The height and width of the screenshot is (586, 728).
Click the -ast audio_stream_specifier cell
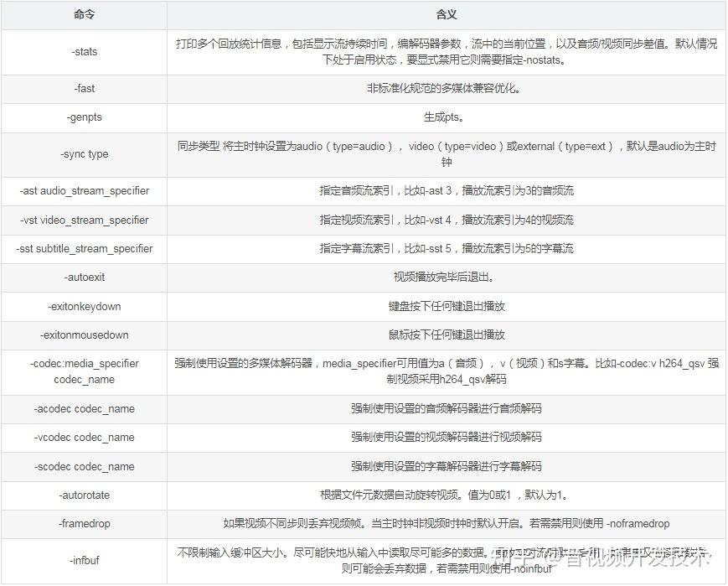[x=84, y=191]
